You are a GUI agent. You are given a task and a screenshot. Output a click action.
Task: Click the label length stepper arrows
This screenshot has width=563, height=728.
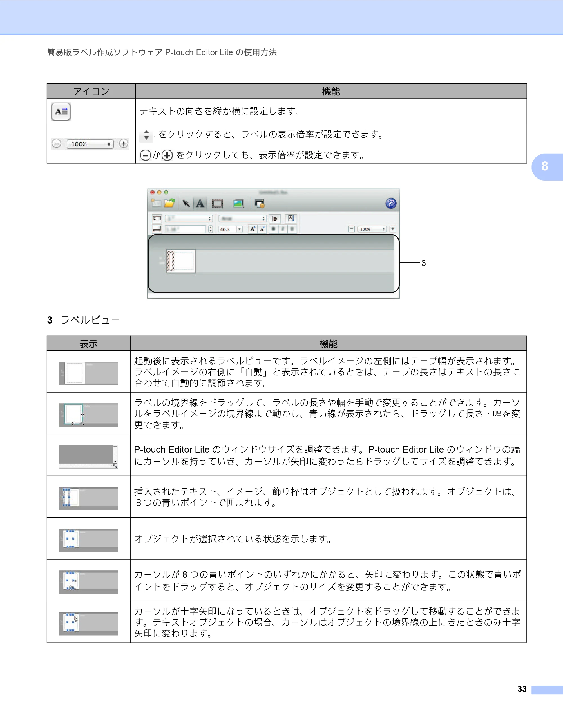coord(210,229)
